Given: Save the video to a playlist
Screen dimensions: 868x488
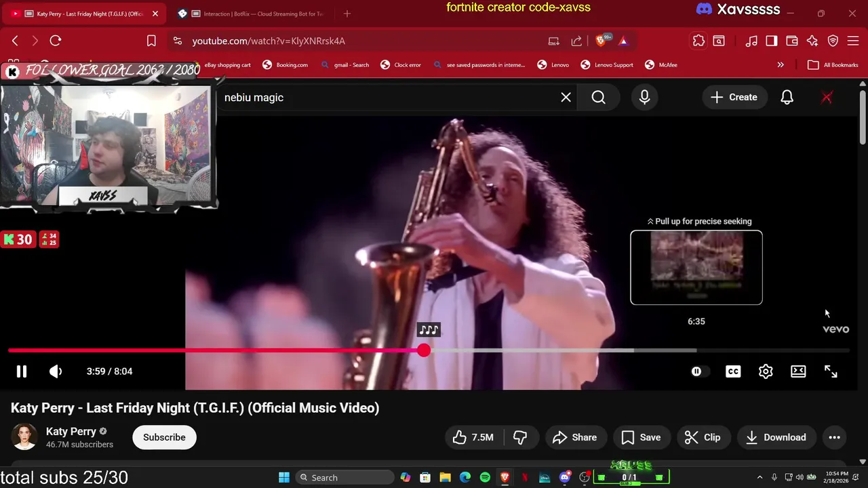Looking at the screenshot, I should [x=642, y=437].
